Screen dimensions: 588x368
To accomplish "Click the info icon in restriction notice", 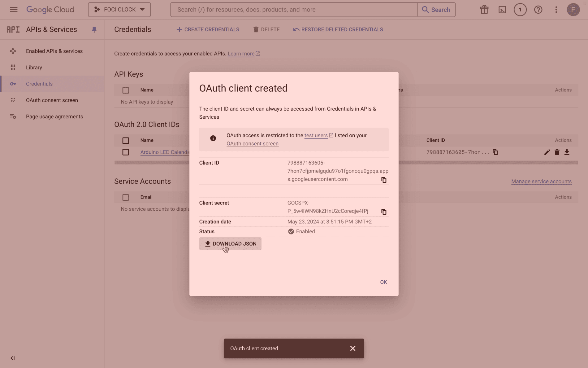I will point(213,138).
